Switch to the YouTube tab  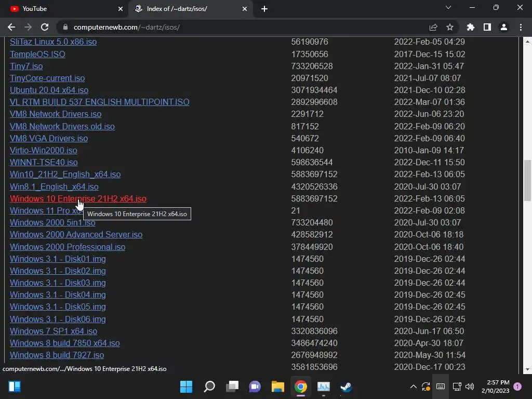click(x=64, y=9)
